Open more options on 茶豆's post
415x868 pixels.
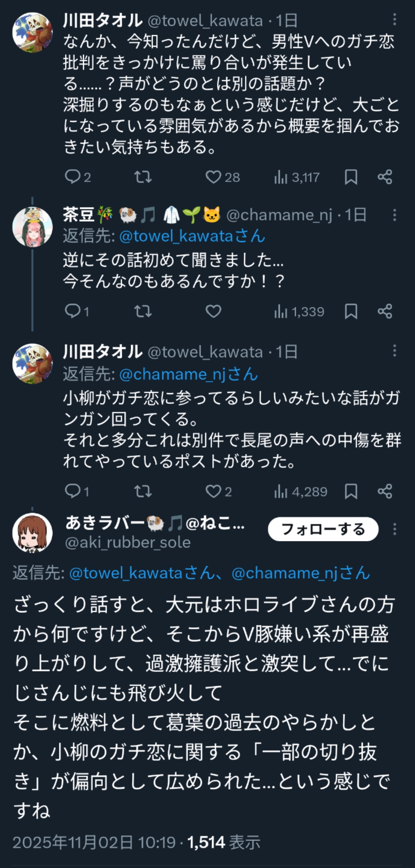click(395, 215)
